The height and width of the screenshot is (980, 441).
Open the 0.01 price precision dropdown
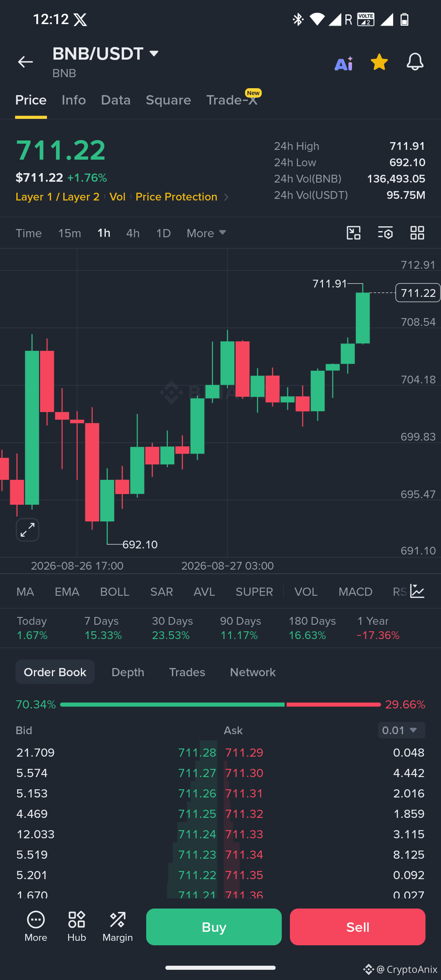pos(402,730)
